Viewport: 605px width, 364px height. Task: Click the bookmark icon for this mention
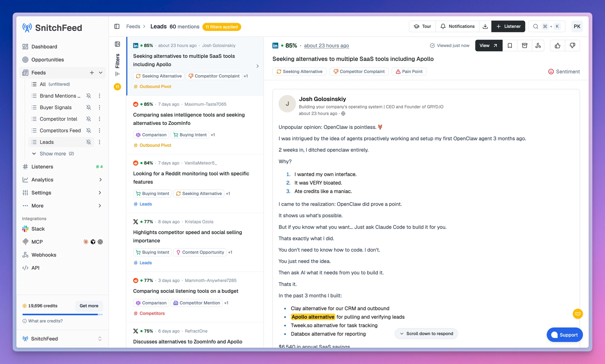click(510, 46)
